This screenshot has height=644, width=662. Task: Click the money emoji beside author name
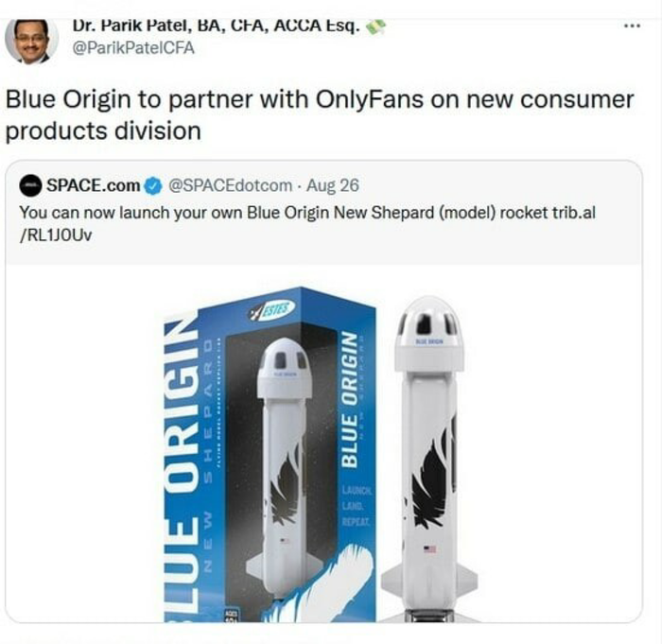375,27
